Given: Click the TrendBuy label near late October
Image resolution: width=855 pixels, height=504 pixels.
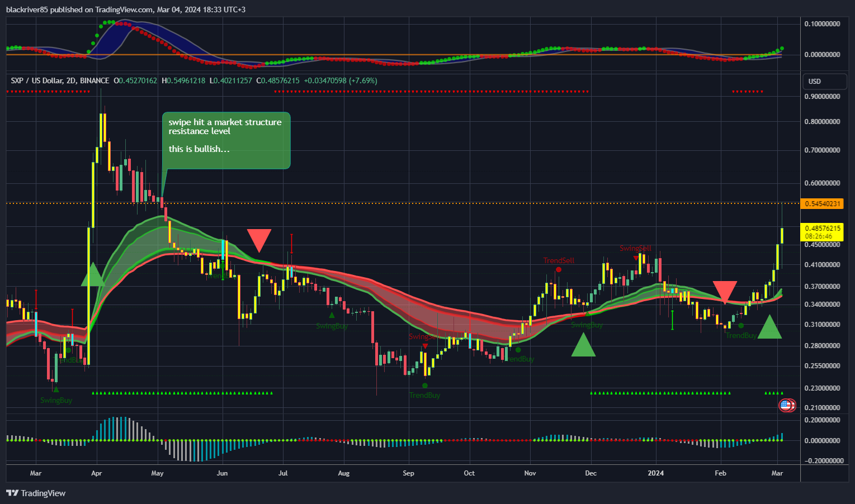Looking at the screenshot, I should tap(519, 359).
